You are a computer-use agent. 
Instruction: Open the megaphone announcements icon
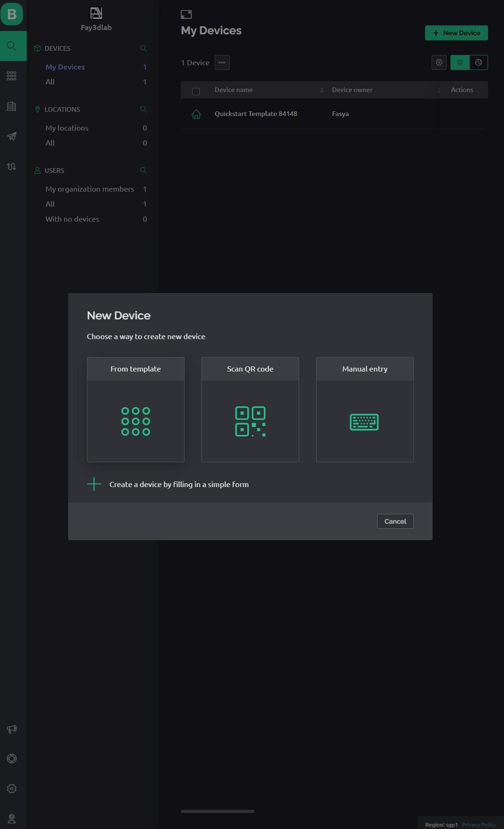(12, 729)
